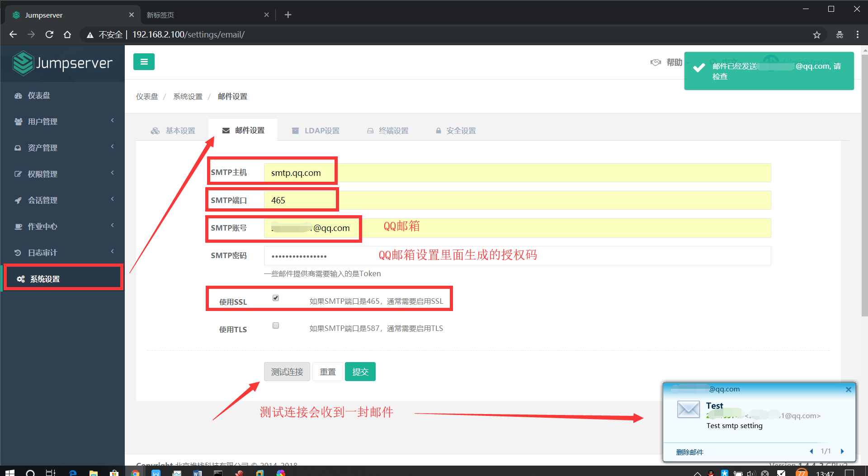Image resolution: width=868 pixels, height=476 pixels.
Task: Switch to 基本设置 tab
Action: point(173,131)
